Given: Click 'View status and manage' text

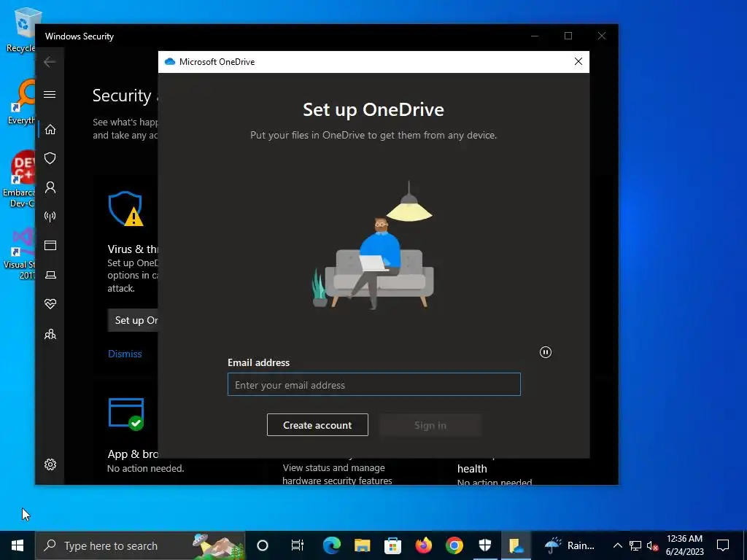Looking at the screenshot, I should (x=333, y=467).
